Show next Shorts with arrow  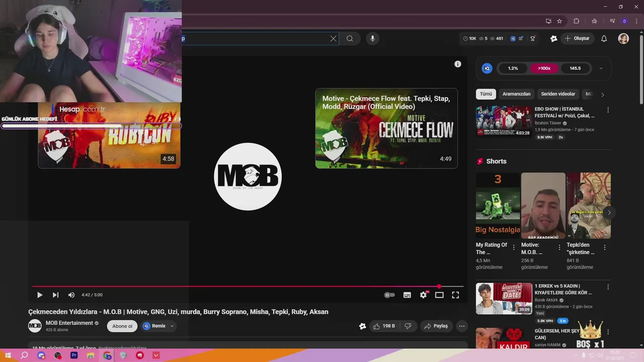pyautogui.click(x=609, y=213)
